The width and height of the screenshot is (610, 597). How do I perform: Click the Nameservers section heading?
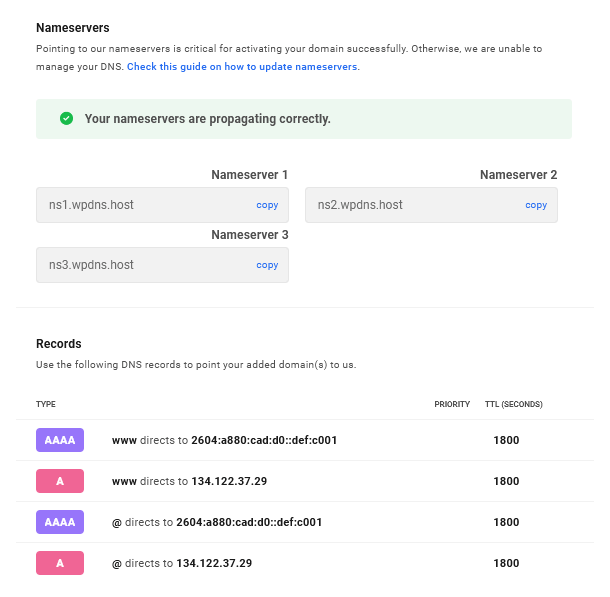(73, 28)
